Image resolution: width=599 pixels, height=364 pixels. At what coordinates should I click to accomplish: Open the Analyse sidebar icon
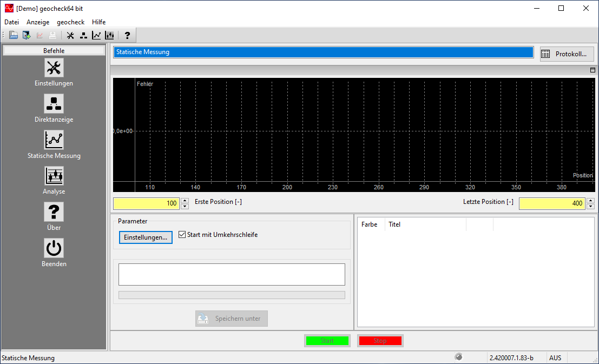point(54,176)
